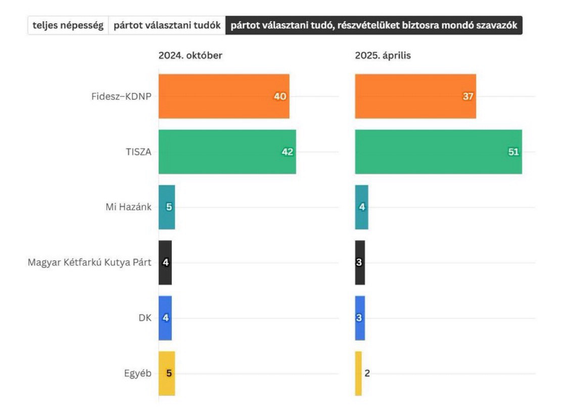
Task: Click the black Kétfarkú Kutya Párt 4 bar
Action: [165, 263]
